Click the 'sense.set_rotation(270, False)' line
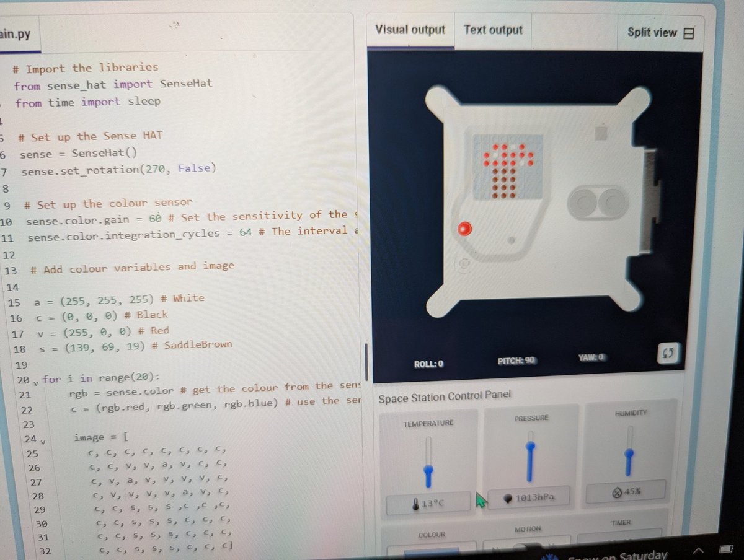Viewport: 744px width, 560px height. coord(118,169)
